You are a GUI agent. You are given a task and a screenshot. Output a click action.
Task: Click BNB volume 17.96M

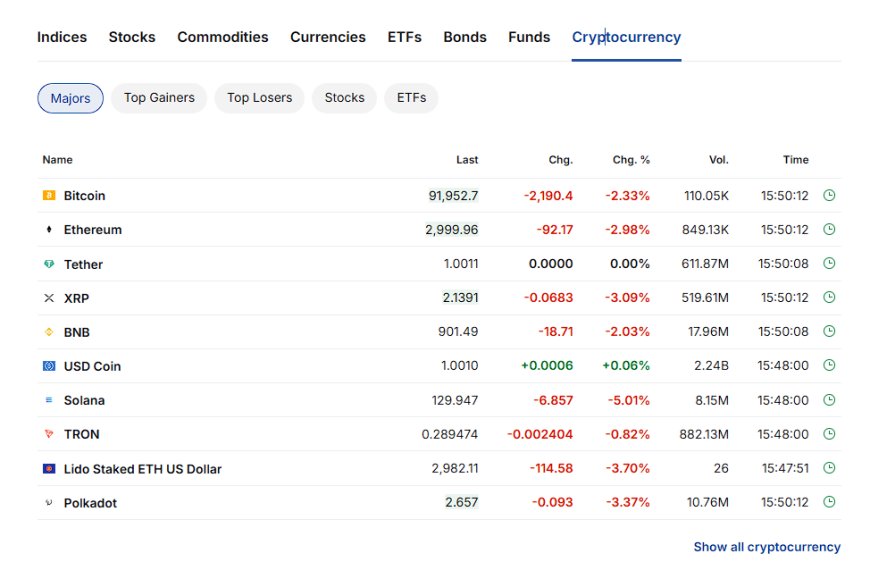[x=709, y=332]
